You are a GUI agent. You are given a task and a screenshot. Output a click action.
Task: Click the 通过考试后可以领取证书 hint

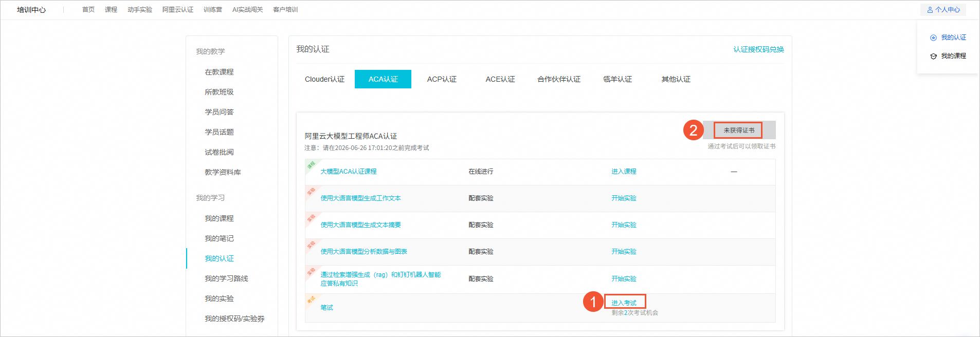[x=741, y=146]
